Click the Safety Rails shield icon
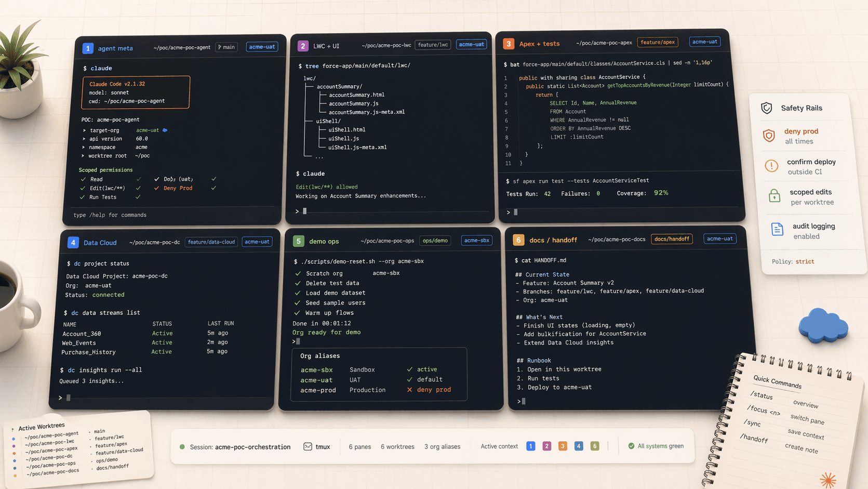The image size is (868, 489). pos(767,108)
